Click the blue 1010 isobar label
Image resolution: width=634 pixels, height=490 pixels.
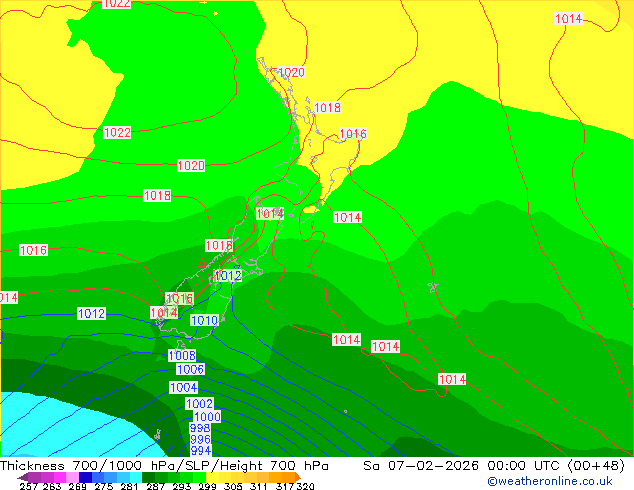tap(205, 321)
